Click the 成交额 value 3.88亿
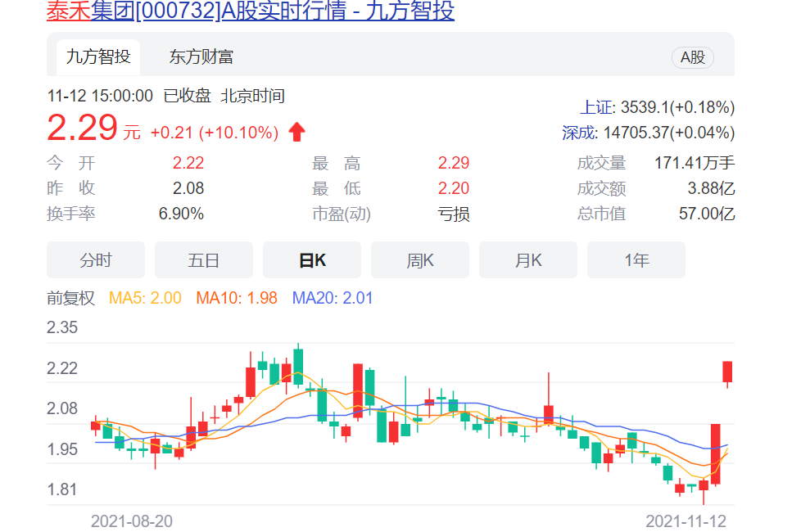810x532 pixels. pyautogui.click(x=711, y=188)
